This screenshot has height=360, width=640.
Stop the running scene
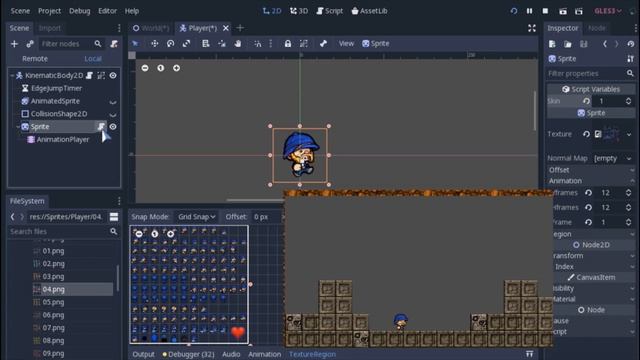[545, 11]
